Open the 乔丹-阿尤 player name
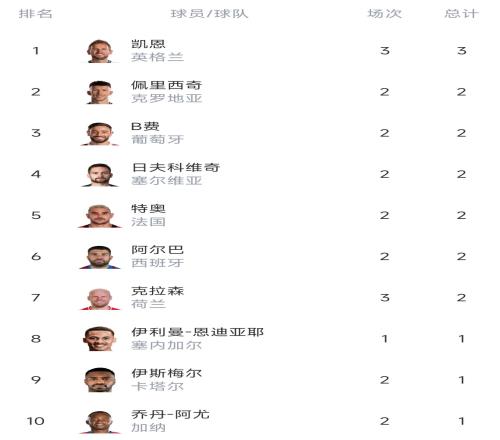The height and width of the screenshot is (440, 500). click(x=170, y=414)
